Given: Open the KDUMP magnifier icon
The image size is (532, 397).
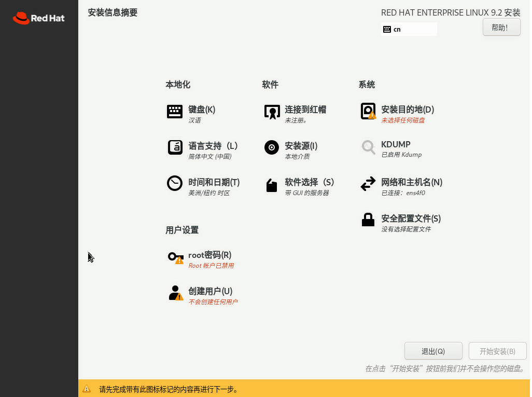Looking at the screenshot, I should (368, 147).
